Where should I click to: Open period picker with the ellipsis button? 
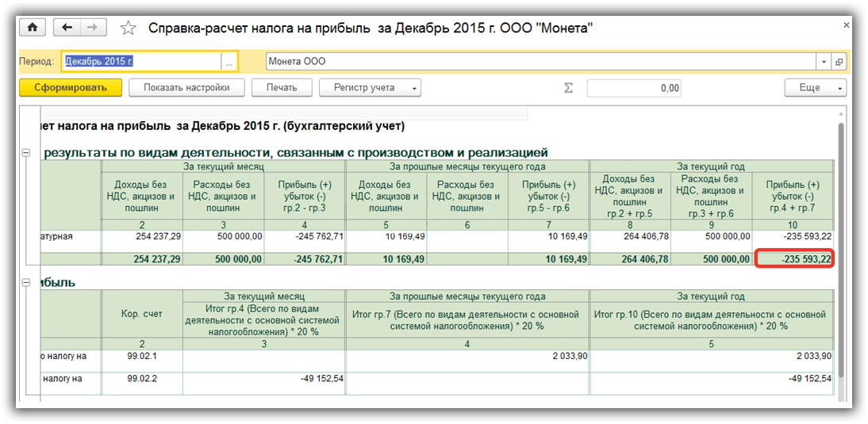[x=229, y=62]
